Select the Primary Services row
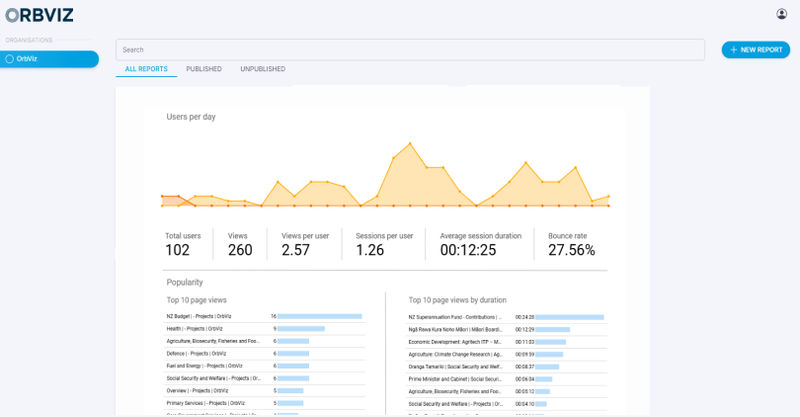 point(264,403)
